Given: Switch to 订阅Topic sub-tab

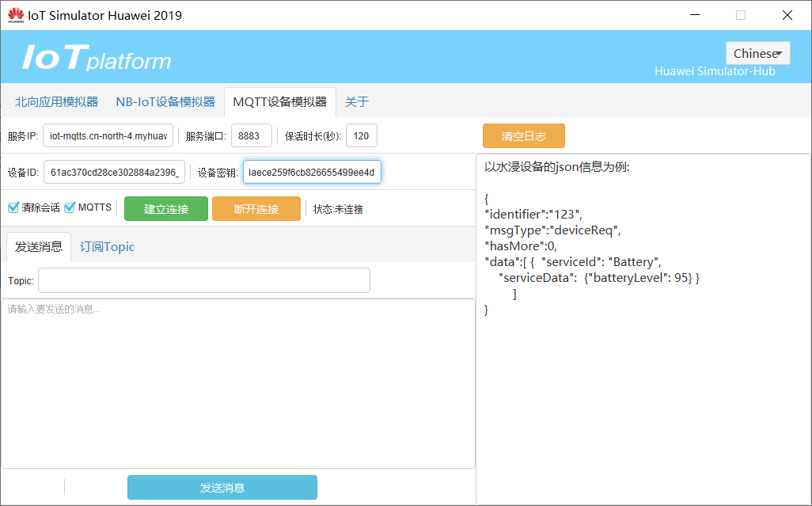Looking at the screenshot, I should click(x=107, y=247).
